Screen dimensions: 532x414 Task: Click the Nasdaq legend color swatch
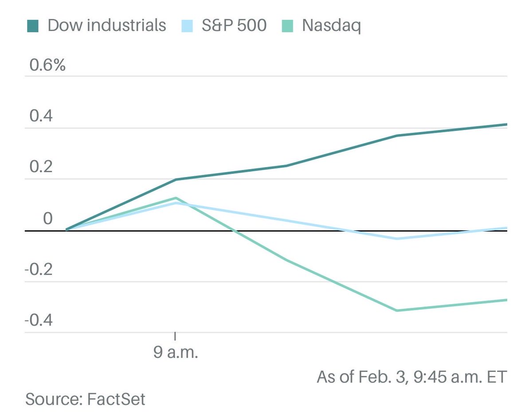coord(288,26)
